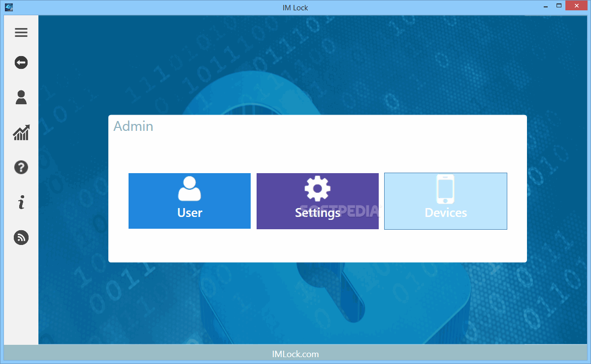Click the back arrow icon in sidebar
Viewport: 591px width, 364px height.
[x=21, y=62]
